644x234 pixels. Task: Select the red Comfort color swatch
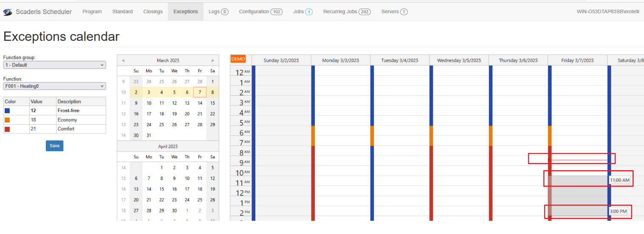(x=7, y=129)
